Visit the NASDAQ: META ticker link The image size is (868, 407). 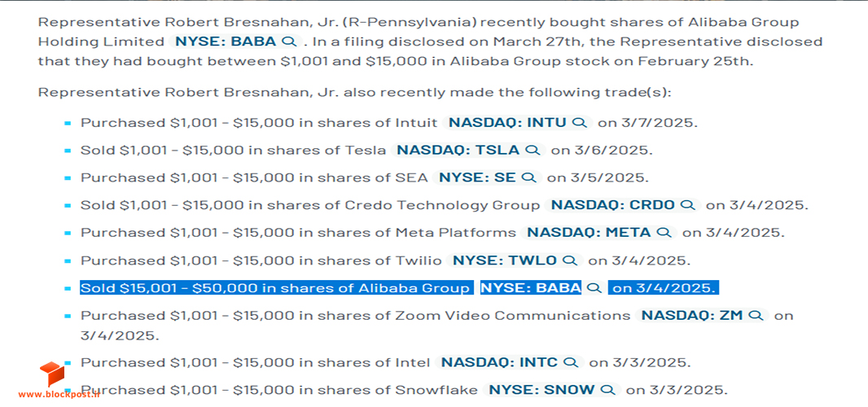tap(589, 233)
